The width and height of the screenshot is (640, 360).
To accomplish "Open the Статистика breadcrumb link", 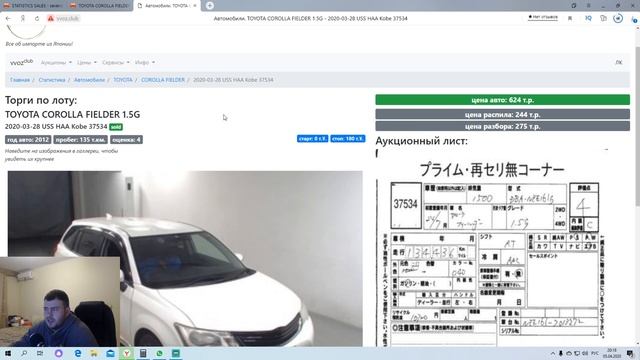I will tap(52, 80).
